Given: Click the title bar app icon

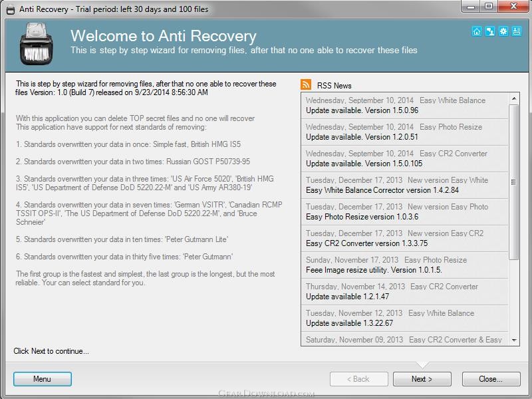Looking at the screenshot, I should (11, 9).
